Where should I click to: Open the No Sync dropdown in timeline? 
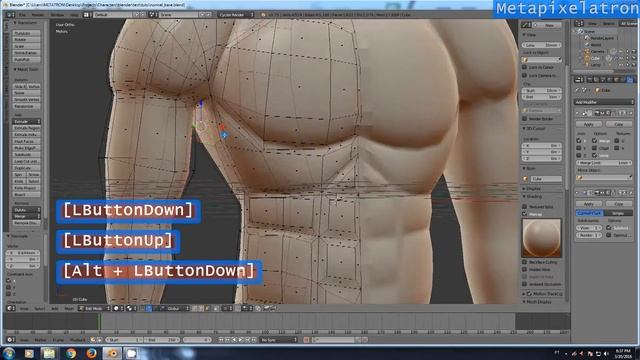tap(279, 340)
